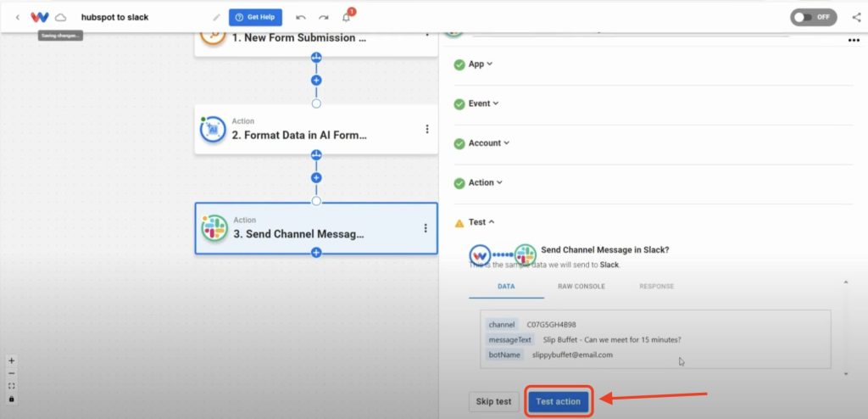
Task: Add a step after New Form Submission
Action: (x=316, y=81)
